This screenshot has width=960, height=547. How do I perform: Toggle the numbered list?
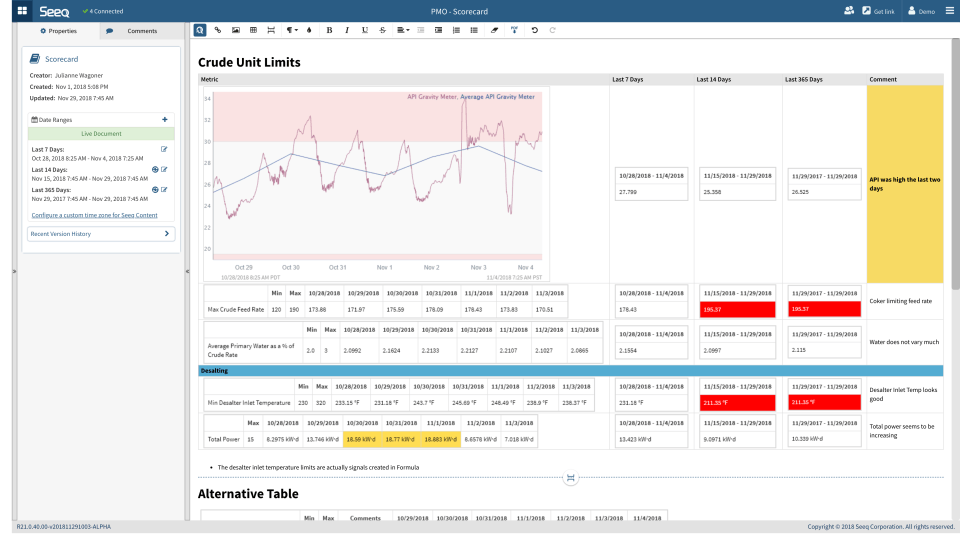pyautogui.click(x=456, y=30)
